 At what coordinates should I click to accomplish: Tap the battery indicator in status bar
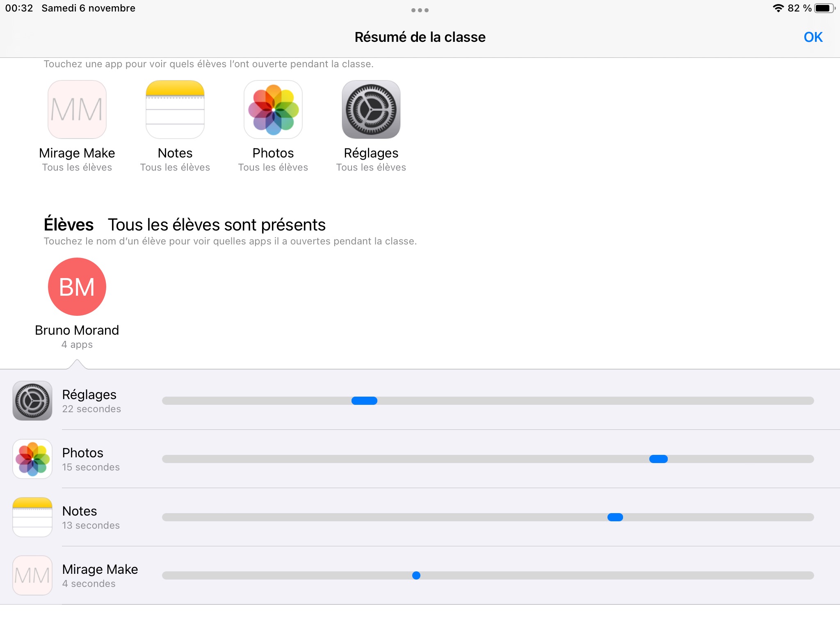[824, 8]
